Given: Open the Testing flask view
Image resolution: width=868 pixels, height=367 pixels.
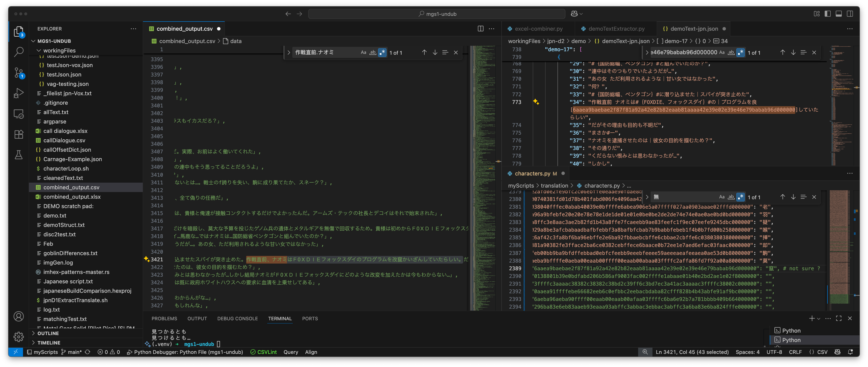Looking at the screenshot, I should pyautogui.click(x=19, y=155).
